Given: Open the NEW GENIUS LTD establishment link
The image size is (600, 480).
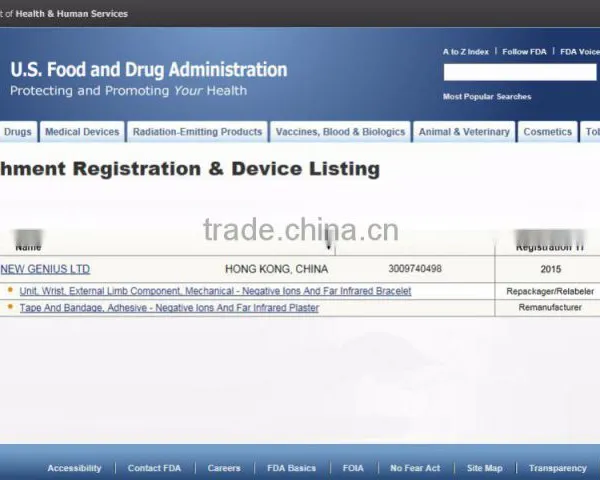Looking at the screenshot, I should pyautogui.click(x=45, y=269).
